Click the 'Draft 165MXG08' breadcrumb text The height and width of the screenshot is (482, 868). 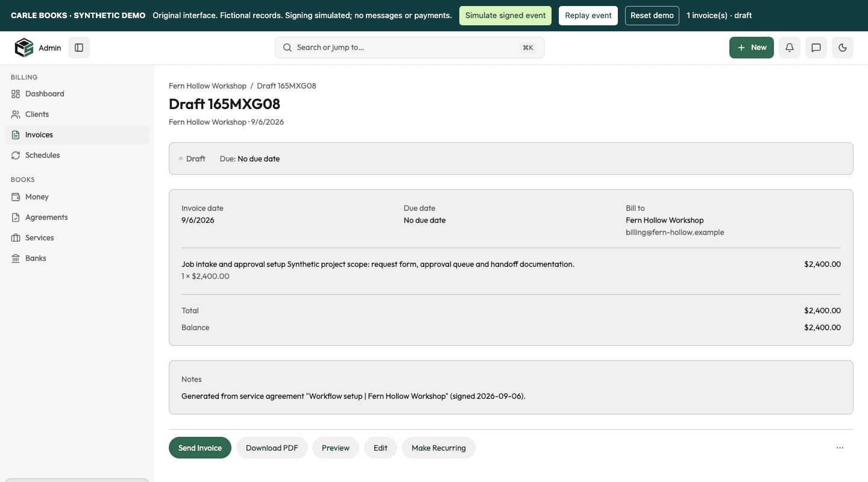tap(286, 86)
